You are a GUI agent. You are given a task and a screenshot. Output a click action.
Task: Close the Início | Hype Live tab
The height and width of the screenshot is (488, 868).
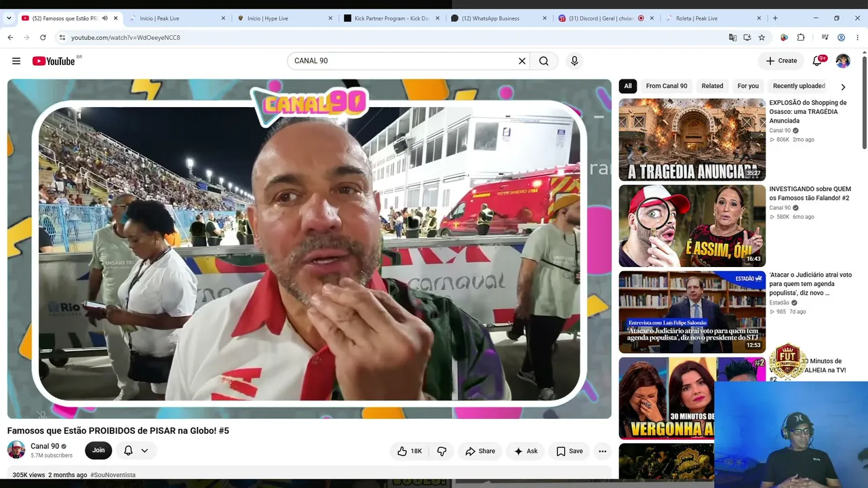(330, 18)
